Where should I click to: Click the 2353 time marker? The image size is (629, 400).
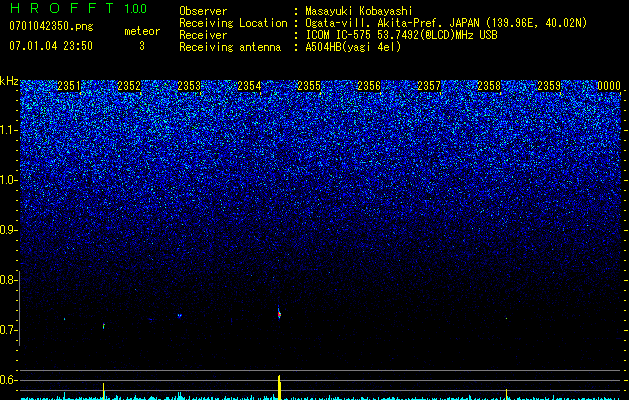pos(189,86)
